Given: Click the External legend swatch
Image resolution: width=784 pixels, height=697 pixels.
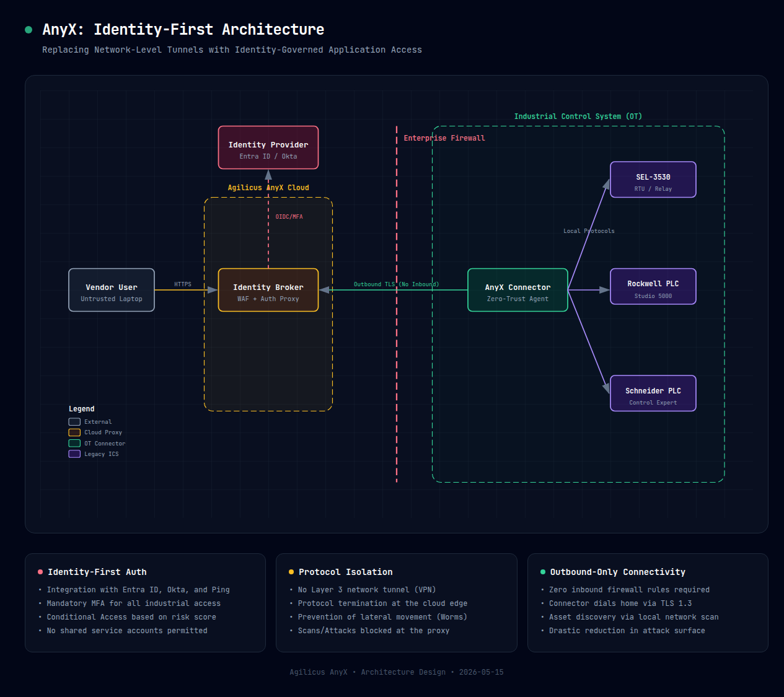Looking at the screenshot, I should click(74, 422).
